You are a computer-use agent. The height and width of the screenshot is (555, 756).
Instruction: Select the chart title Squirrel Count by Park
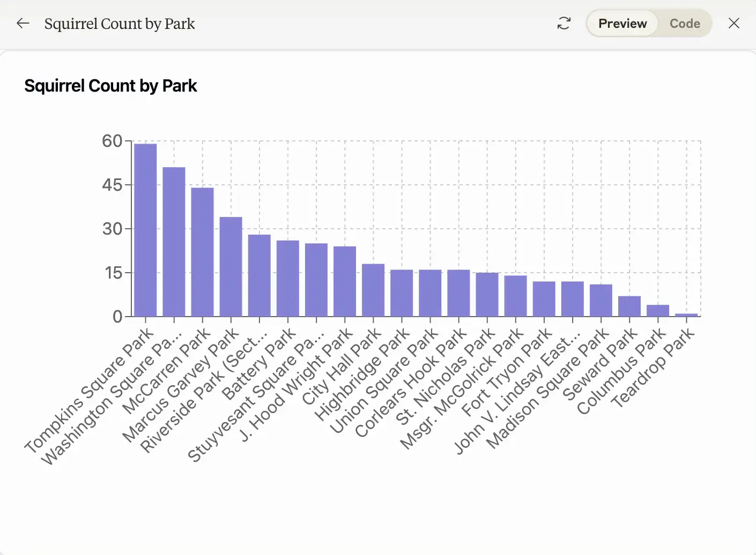[x=110, y=86]
